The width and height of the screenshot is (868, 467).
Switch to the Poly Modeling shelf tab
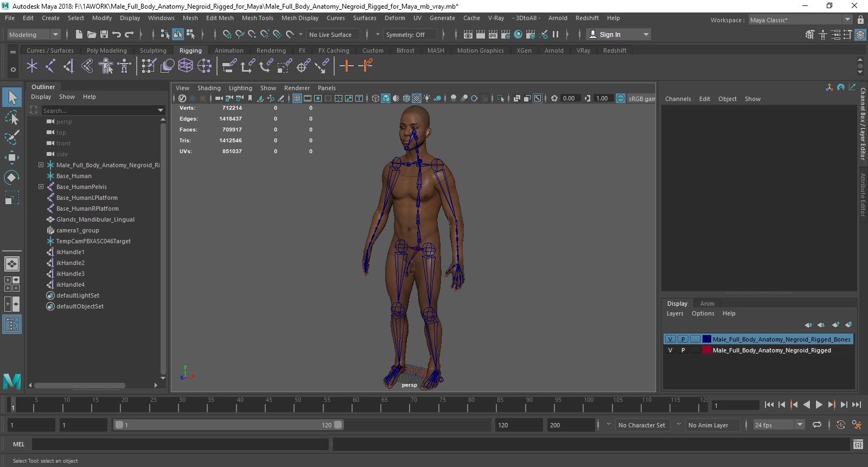[107, 51]
